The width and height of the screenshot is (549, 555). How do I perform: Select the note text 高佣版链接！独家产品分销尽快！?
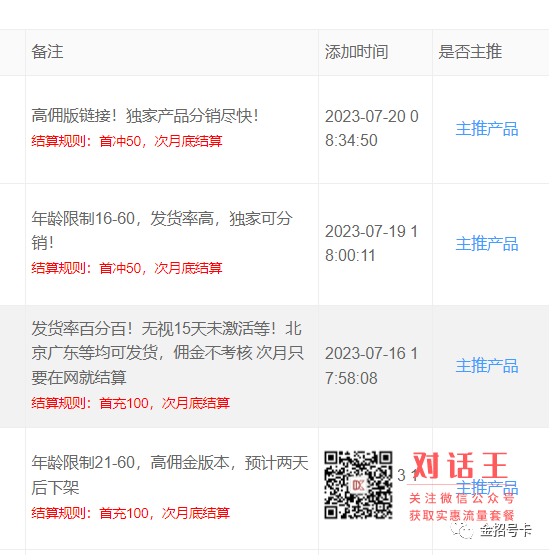tap(145, 116)
